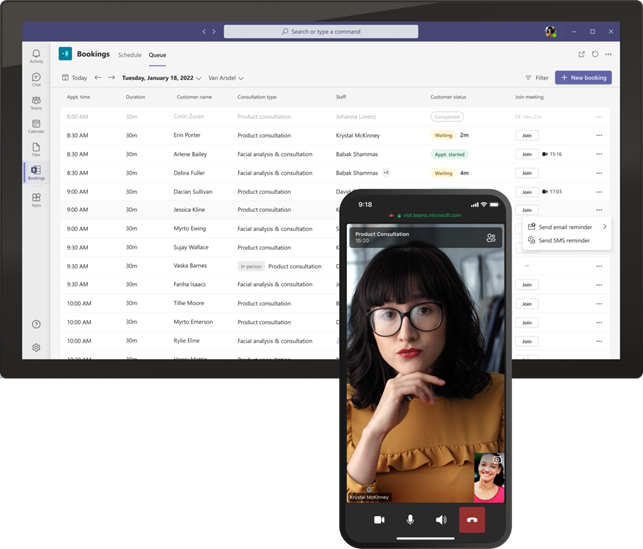This screenshot has height=549, width=643.
Task: Switch to Schedule tab
Action: pyautogui.click(x=130, y=55)
